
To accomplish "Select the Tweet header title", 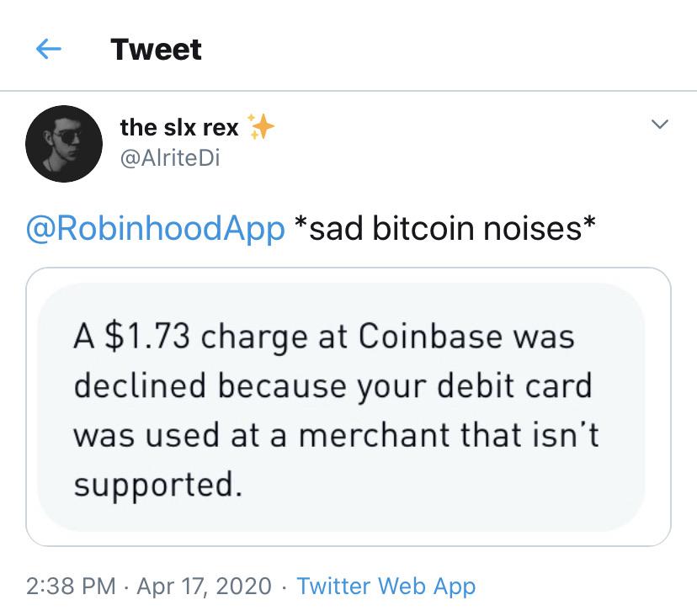I will point(156,49).
